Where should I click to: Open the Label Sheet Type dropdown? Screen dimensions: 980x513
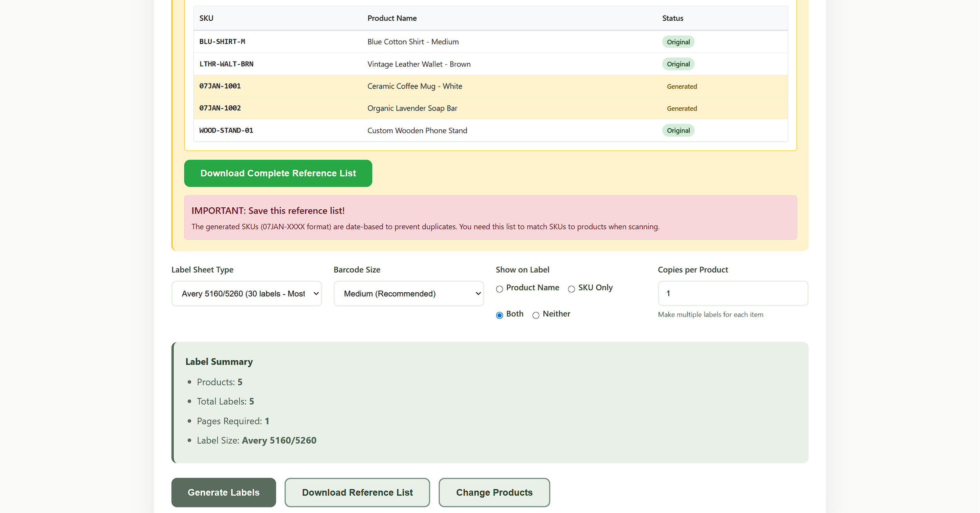pyautogui.click(x=247, y=293)
